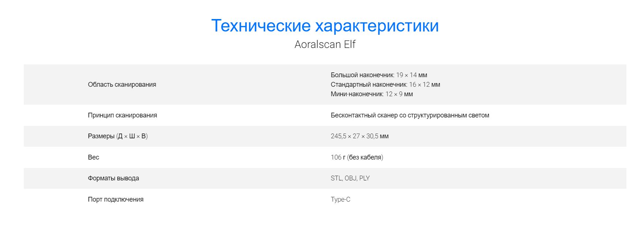Click the Размеры (Д × Ш × В) label

[117, 136]
